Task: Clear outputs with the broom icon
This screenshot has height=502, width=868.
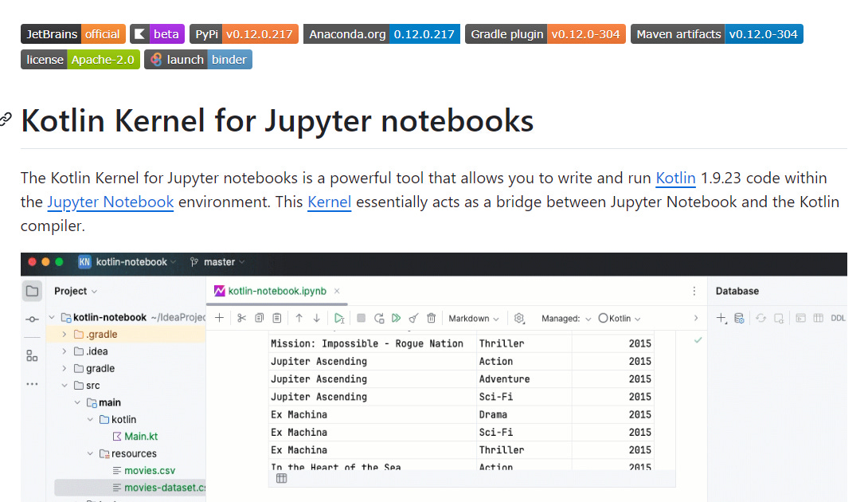Action: [x=413, y=318]
